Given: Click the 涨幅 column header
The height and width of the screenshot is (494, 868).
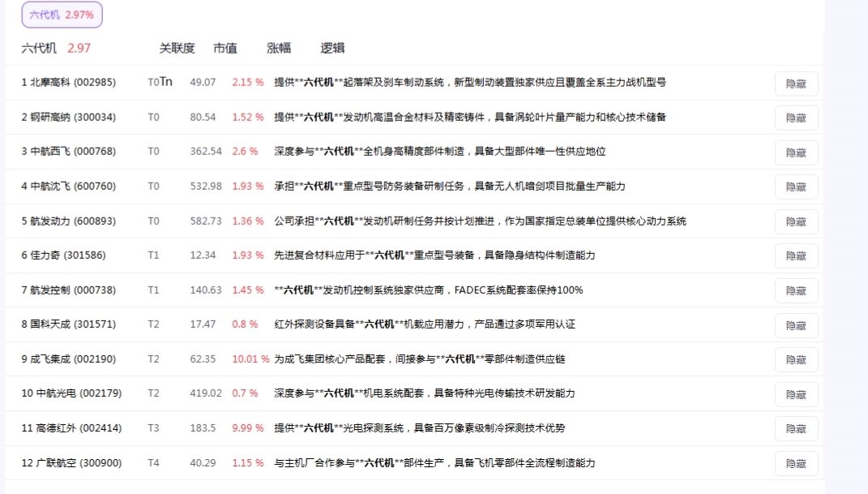Looking at the screenshot, I should [x=279, y=48].
